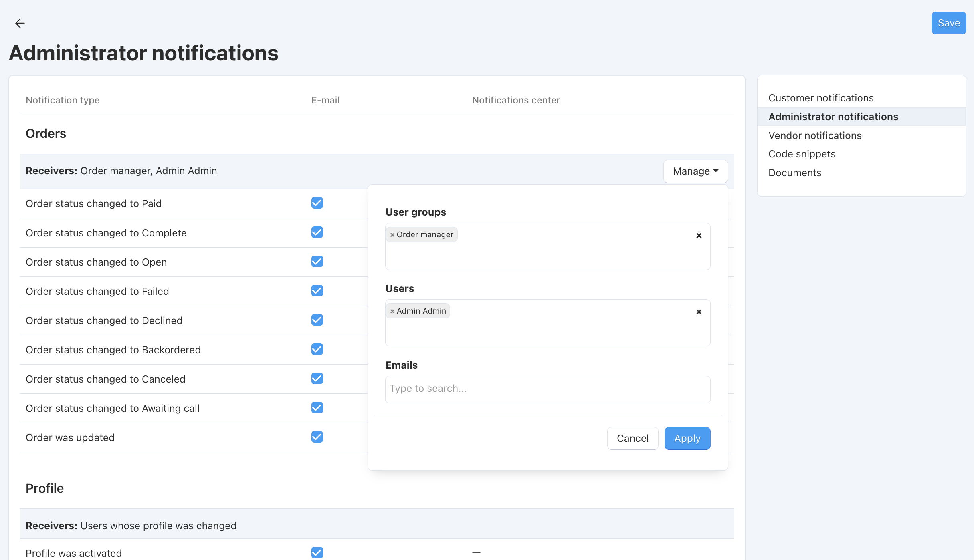Click the 'Order was updated' label
The width and height of the screenshot is (974, 560).
[x=70, y=437]
